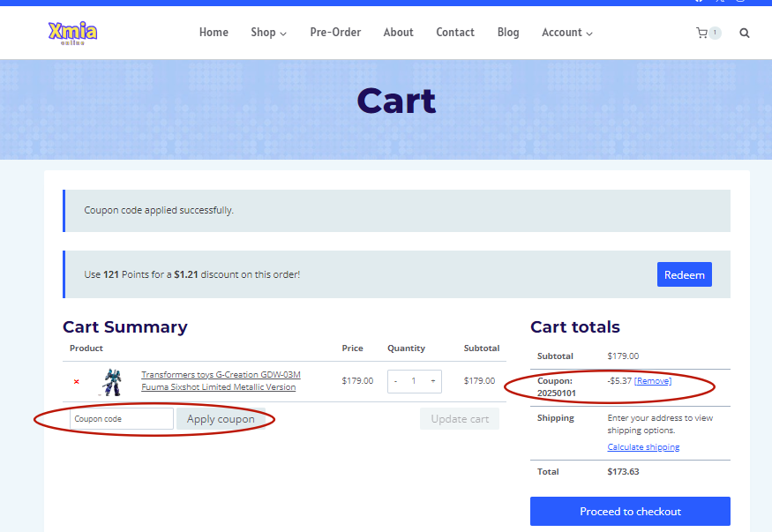Viewport: 772px width, 532px height.
Task: Select the coupon discount -$5.37
Action: tap(618, 381)
